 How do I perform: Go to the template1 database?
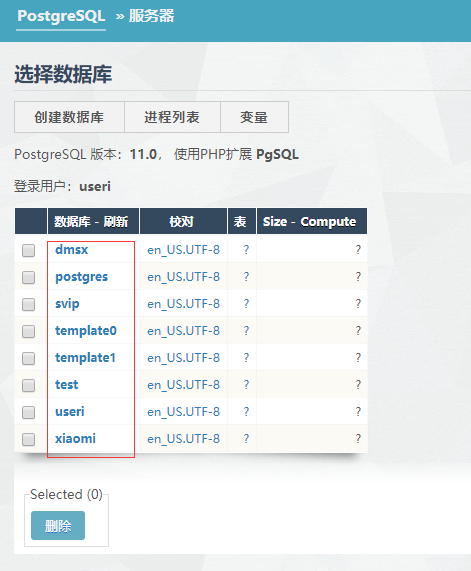(86, 358)
